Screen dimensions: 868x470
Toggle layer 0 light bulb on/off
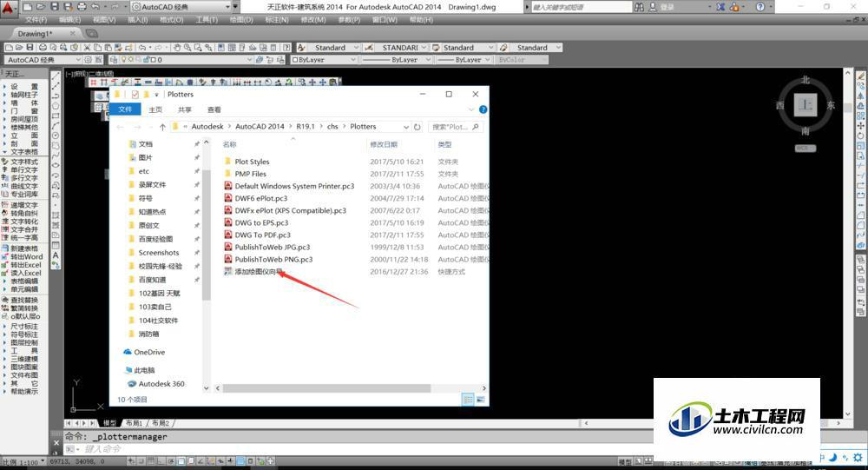(x=124, y=60)
